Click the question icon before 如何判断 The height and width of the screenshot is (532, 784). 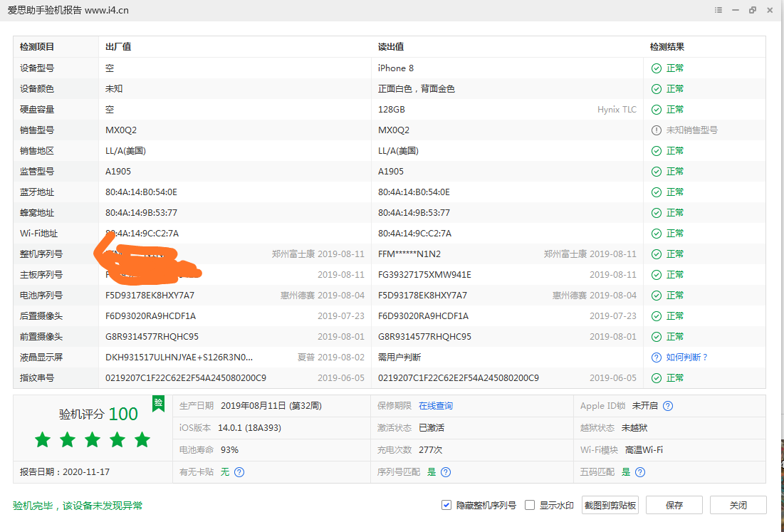click(x=657, y=358)
